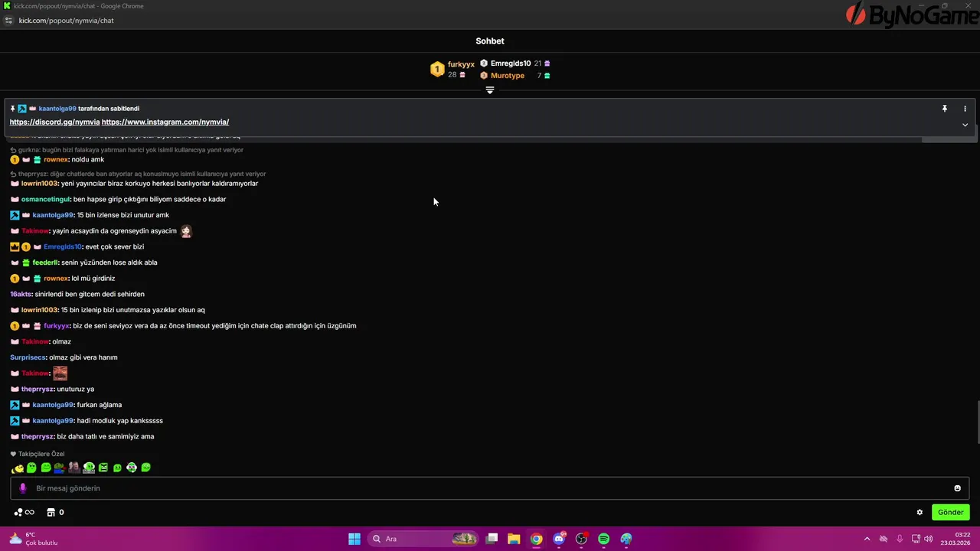The image size is (980, 551).
Task: Click Takinow's red face emote image
Action: point(60,373)
